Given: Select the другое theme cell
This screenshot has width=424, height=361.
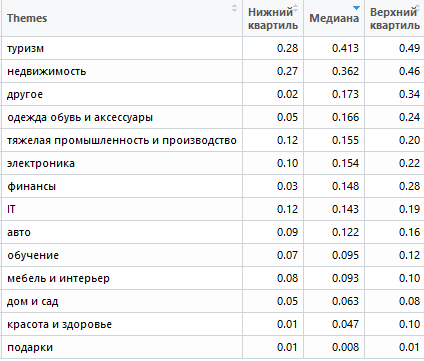Looking at the screenshot, I should pos(122,94).
